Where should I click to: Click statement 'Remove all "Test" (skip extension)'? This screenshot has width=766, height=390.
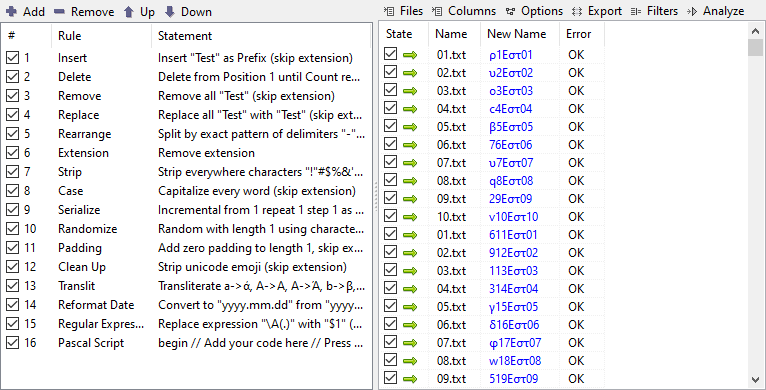[246, 96]
